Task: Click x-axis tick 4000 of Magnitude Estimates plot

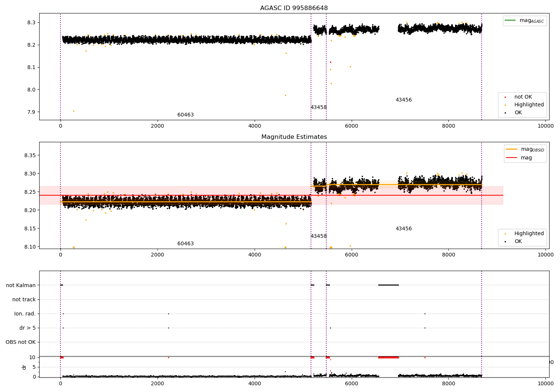Action: coord(255,255)
